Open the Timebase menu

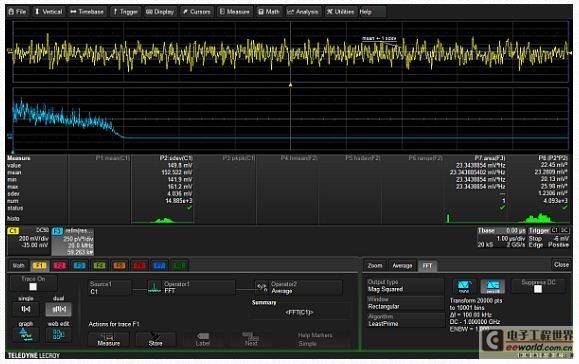pyautogui.click(x=87, y=12)
